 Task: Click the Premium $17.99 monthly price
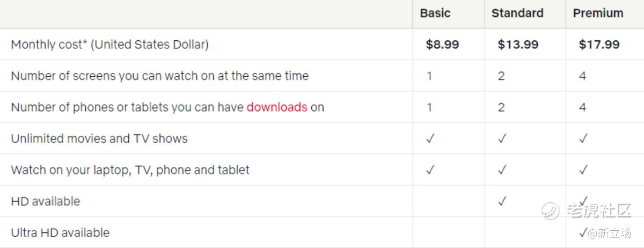coord(599,45)
